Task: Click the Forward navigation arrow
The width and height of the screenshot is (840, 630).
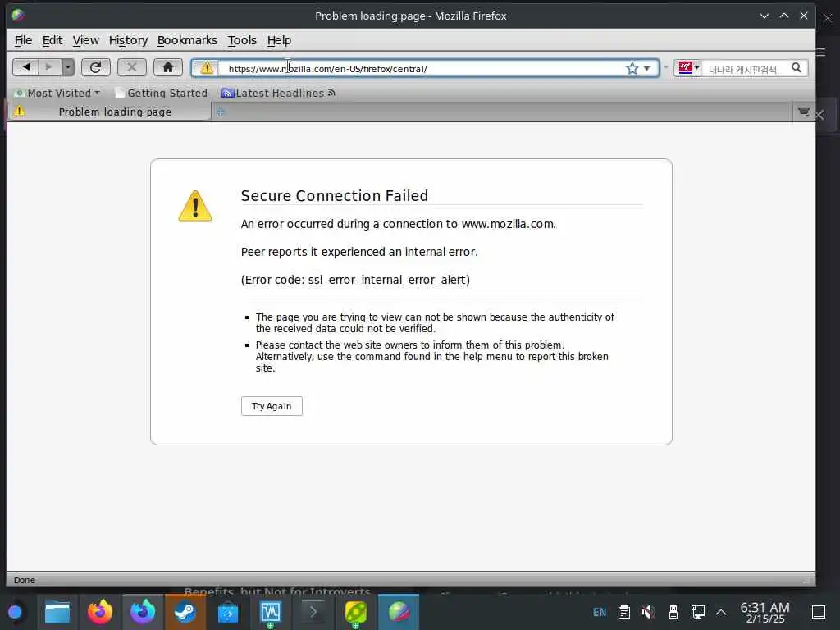Action: coord(48,67)
